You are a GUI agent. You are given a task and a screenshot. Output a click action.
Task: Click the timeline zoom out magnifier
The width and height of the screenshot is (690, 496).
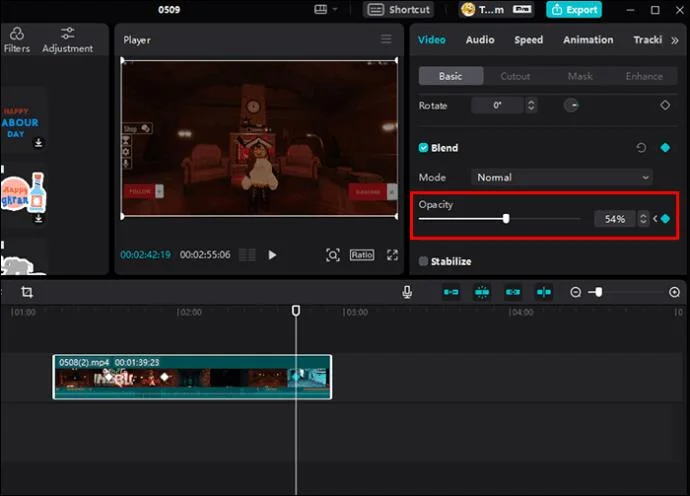click(x=575, y=292)
